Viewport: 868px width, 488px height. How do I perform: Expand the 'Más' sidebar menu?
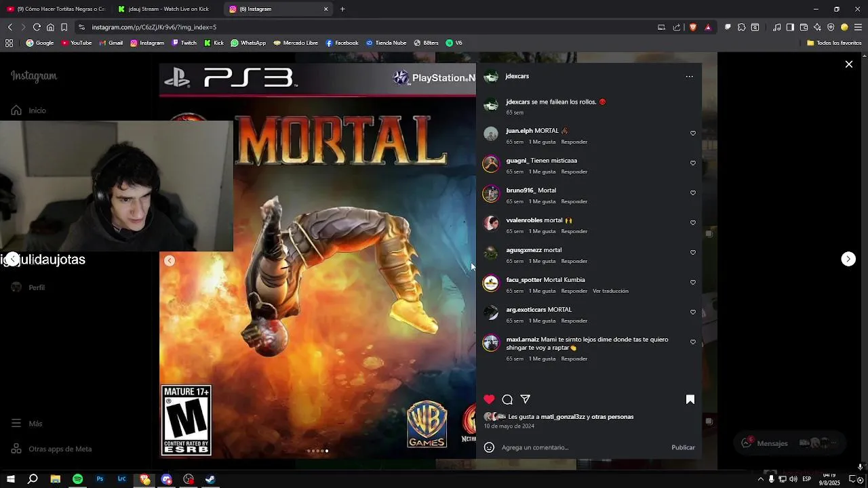[27, 424]
